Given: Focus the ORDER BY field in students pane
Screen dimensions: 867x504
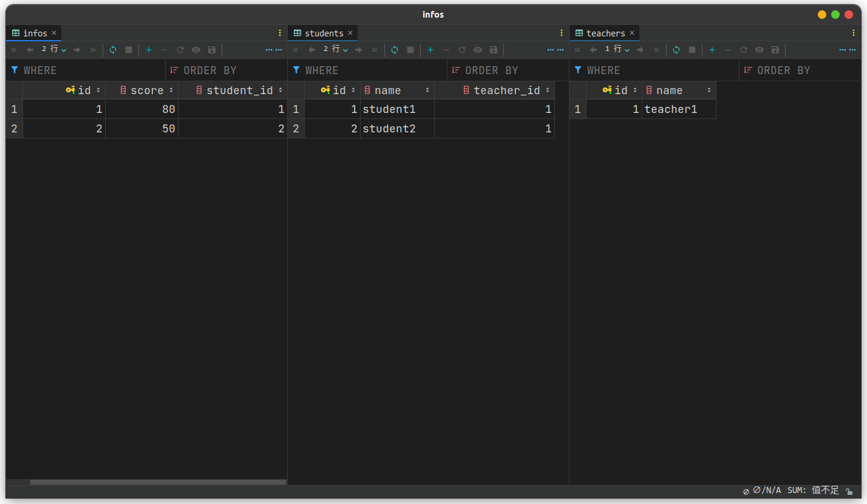Looking at the screenshot, I should 508,70.
